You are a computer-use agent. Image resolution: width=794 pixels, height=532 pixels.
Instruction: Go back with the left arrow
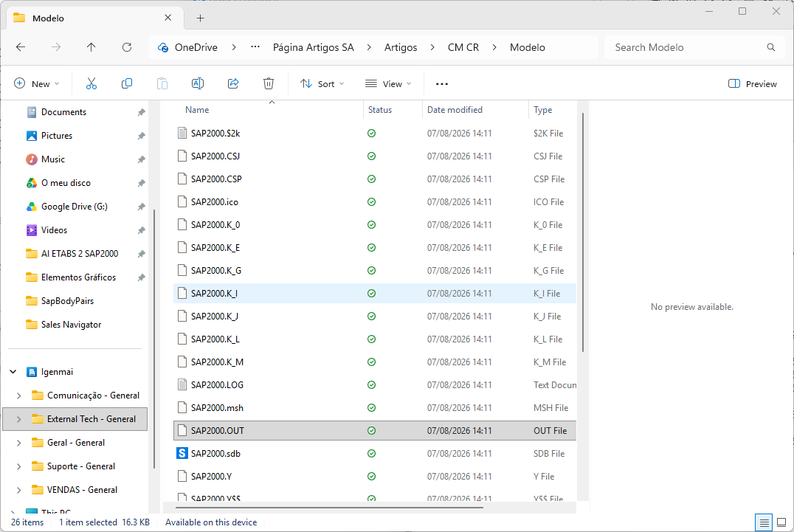click(21, 47)
